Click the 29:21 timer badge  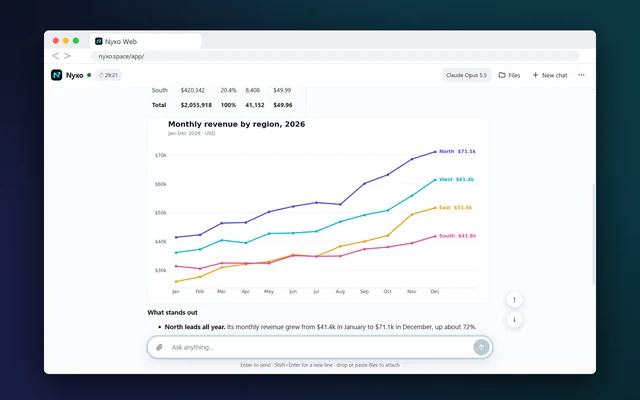click(x=109, y=75)
